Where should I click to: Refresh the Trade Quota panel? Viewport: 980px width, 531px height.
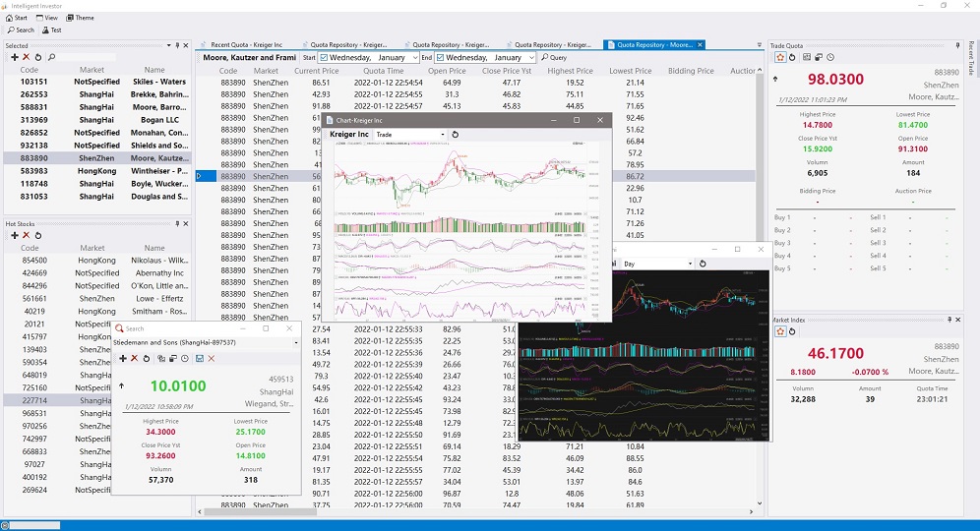792,57
